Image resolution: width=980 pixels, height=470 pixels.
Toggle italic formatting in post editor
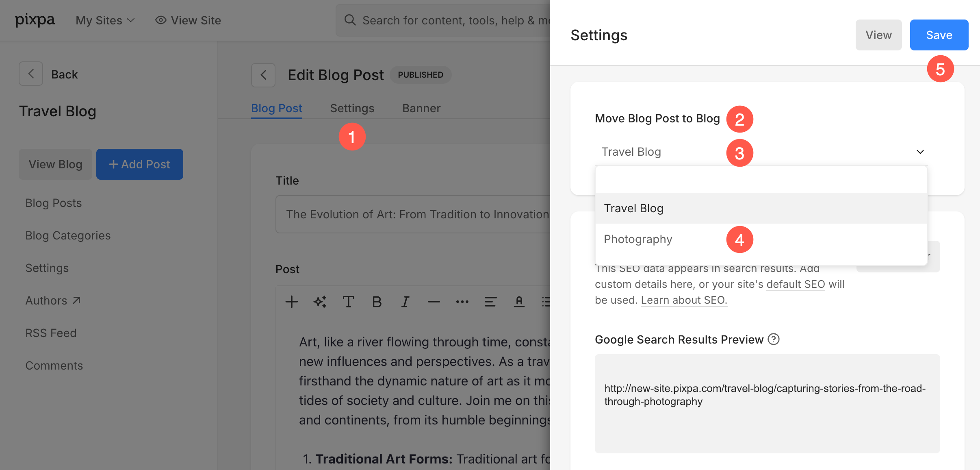tap(405, 302)
